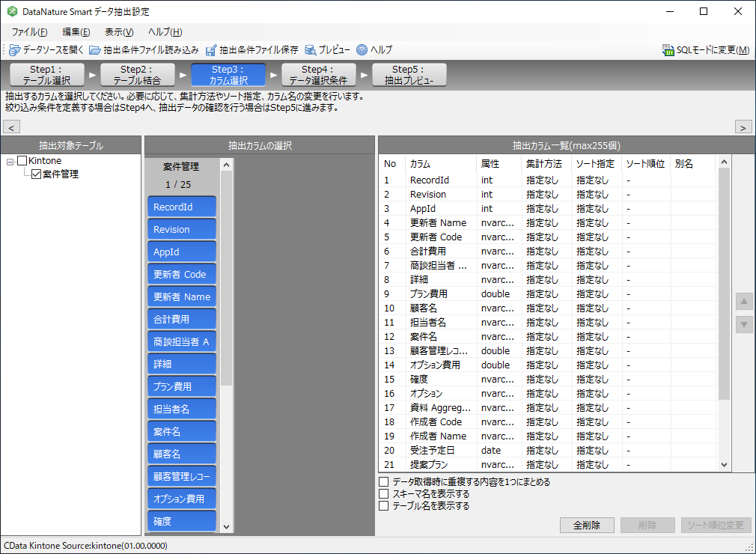The image size is (756, 554).
Task: Open the 表示(V) menu
Action: coord(119,32)
